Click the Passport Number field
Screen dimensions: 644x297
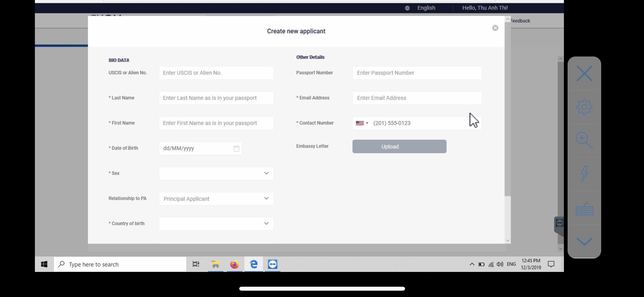(417, 73)
